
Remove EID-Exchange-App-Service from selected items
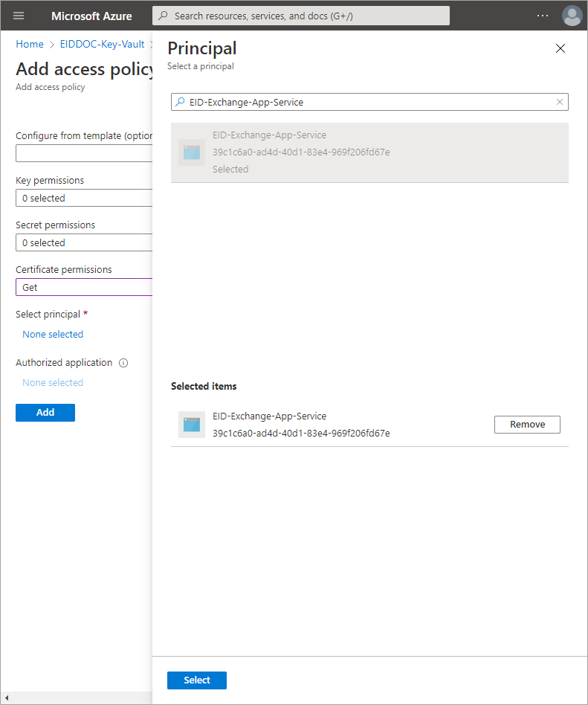(527, 425)
